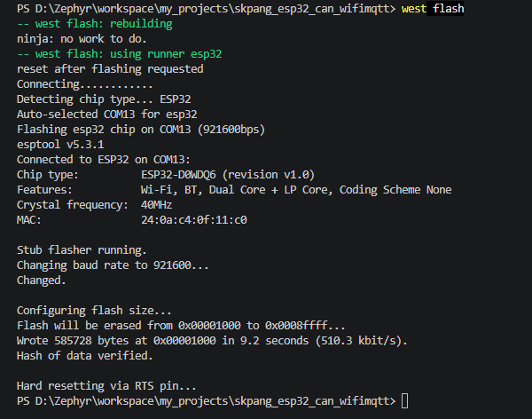Click the crystal frequency value 40MHz
The image size is (532, 419).
click(x=156, y=205)
